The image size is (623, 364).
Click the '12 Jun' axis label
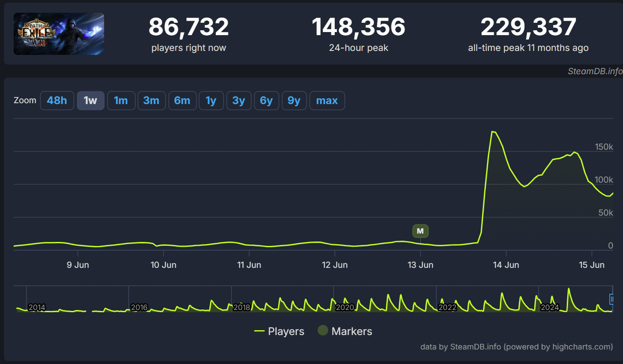click(335, 265)
